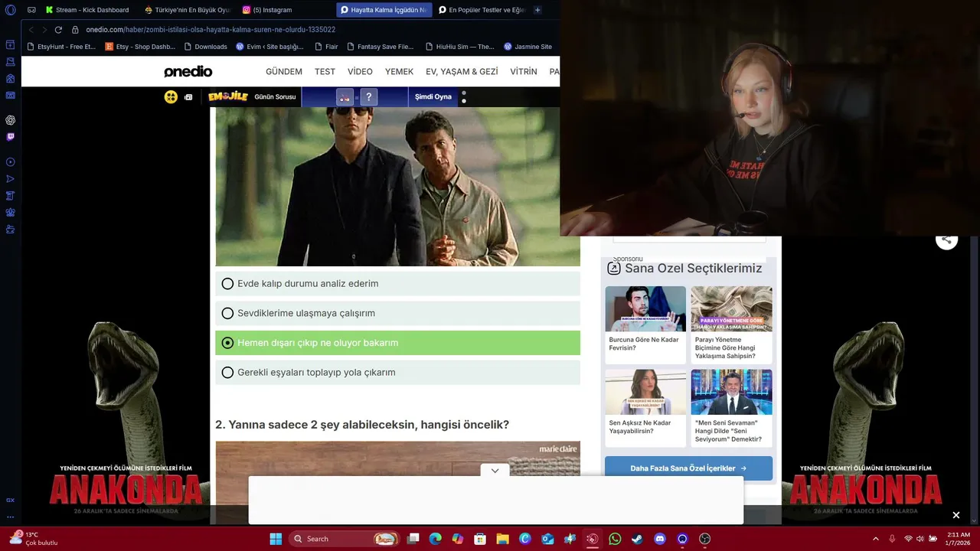The width and height of the screenshot is (980, 551).
Task: Open 'Parayı Yönetme Biçimine Göre' card
Action: [731, 324]
